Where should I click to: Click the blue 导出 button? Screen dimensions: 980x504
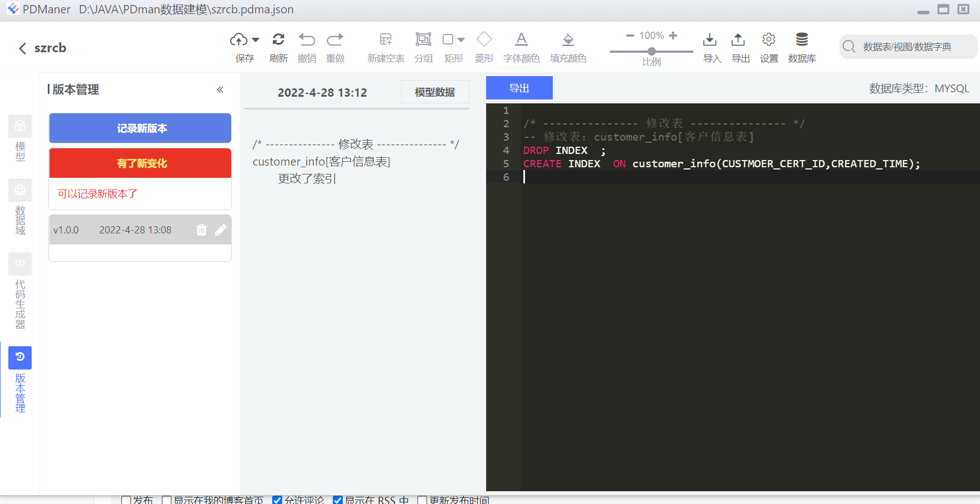pyautogui.click(x=519, y=88)
